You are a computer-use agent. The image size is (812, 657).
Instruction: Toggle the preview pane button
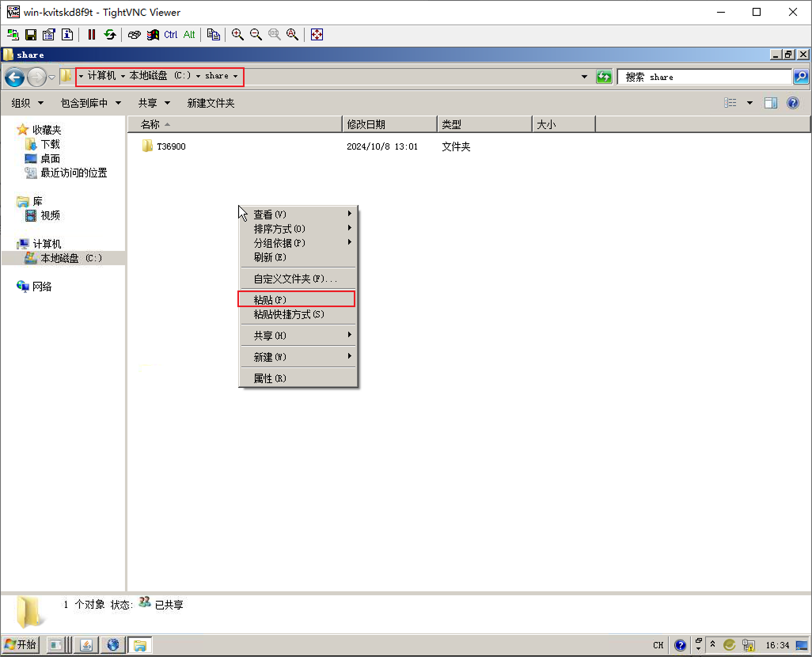click(771, 103)
